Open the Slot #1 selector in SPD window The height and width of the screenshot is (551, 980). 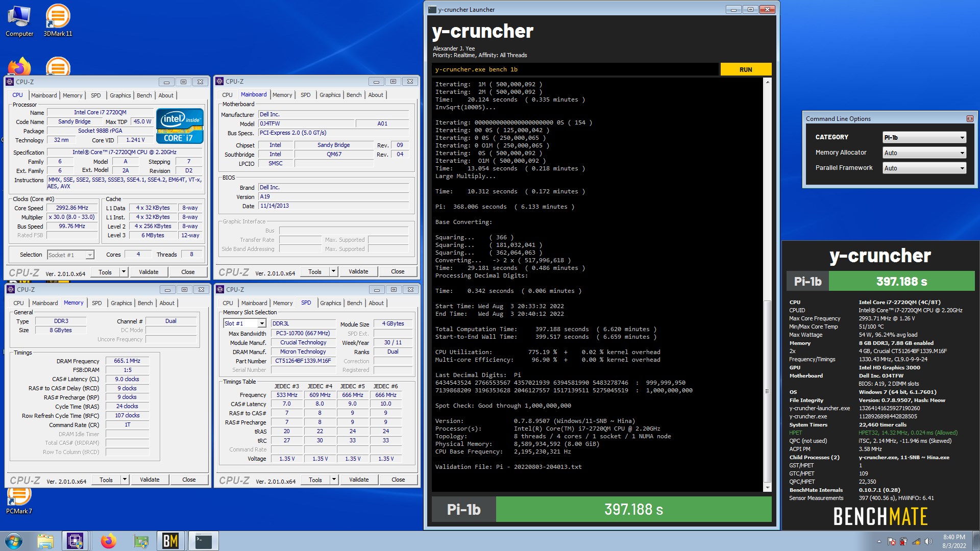(x=244, y=323)
